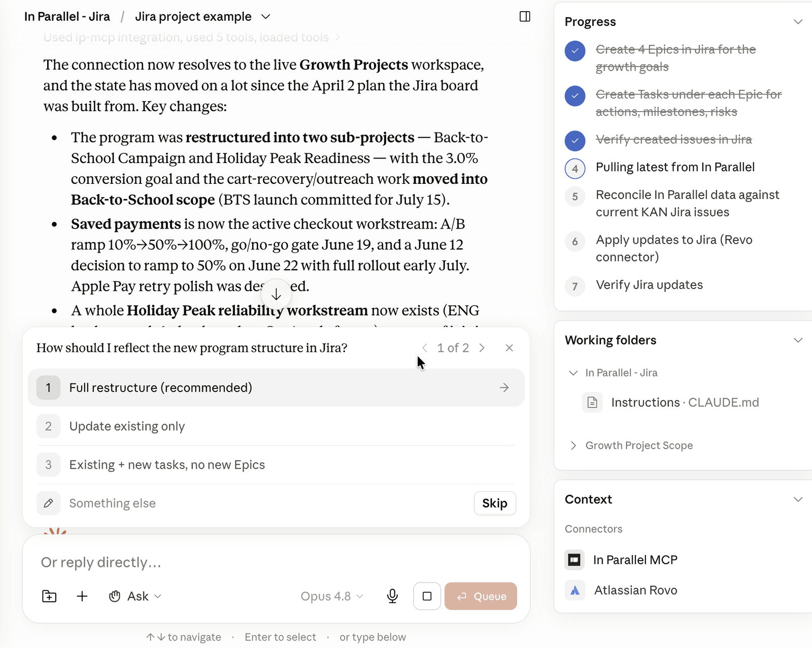This screenshot has height=648, width=812.
Task: Open the In Parallel - Jira breadcrumb
Action: 67,17
